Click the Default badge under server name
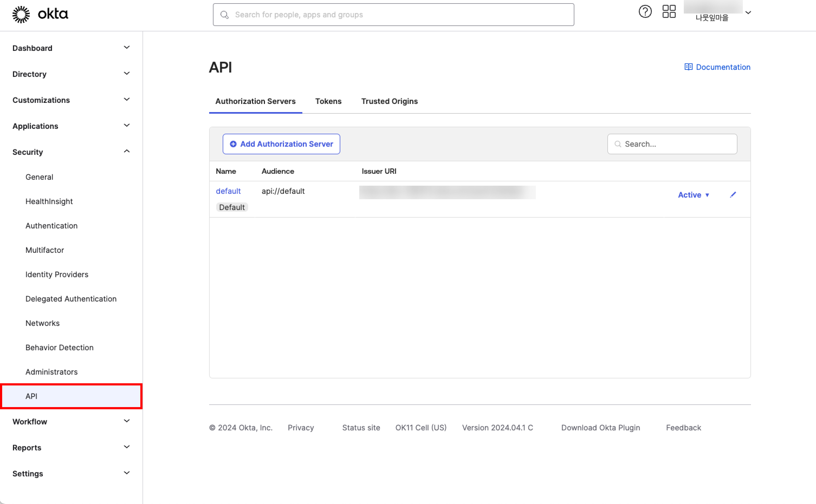The width and height of the screenshot is (816, 504). click(x=232, y=207)
